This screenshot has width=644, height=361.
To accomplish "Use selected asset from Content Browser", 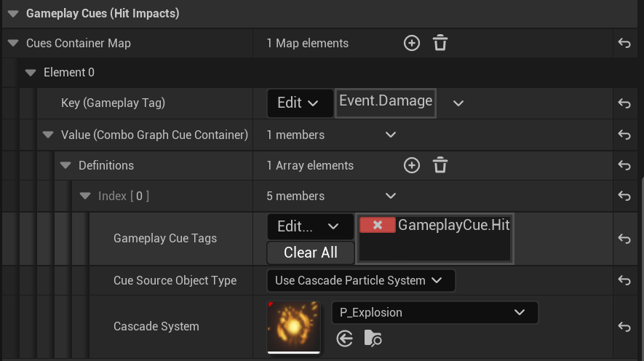I will (x=345, y=338).
